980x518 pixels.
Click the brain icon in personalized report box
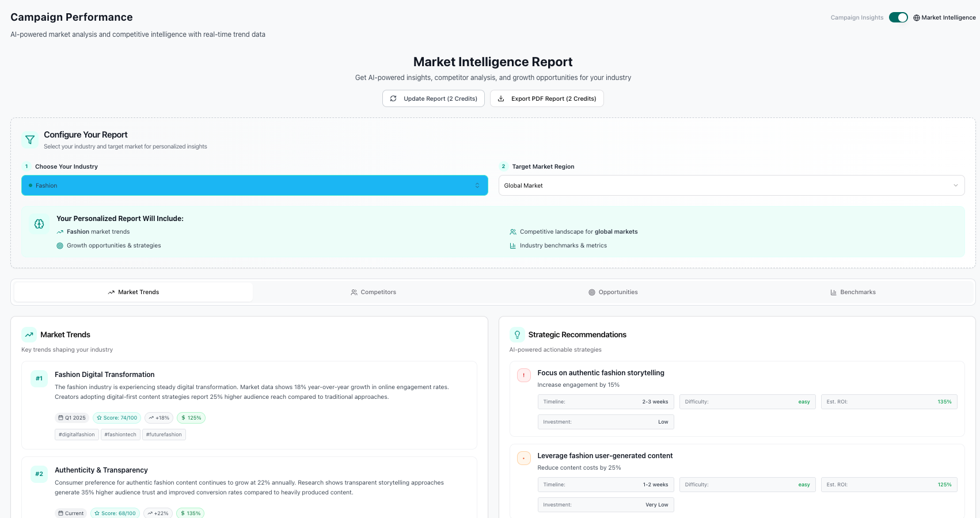point(39,224)
